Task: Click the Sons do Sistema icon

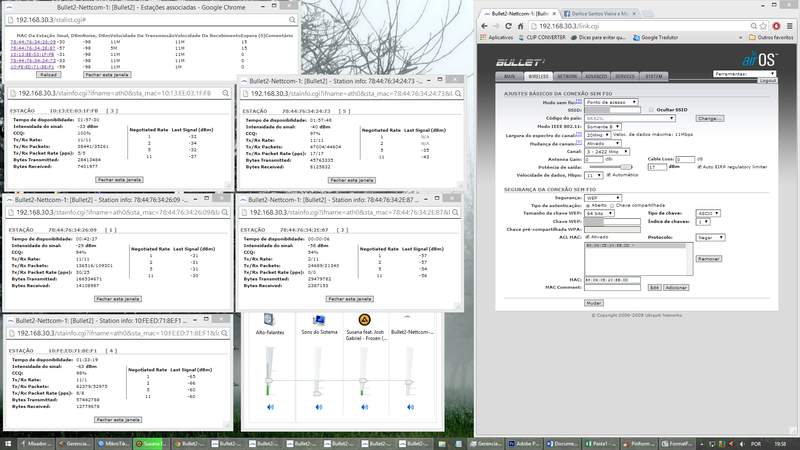Action: 319,320
